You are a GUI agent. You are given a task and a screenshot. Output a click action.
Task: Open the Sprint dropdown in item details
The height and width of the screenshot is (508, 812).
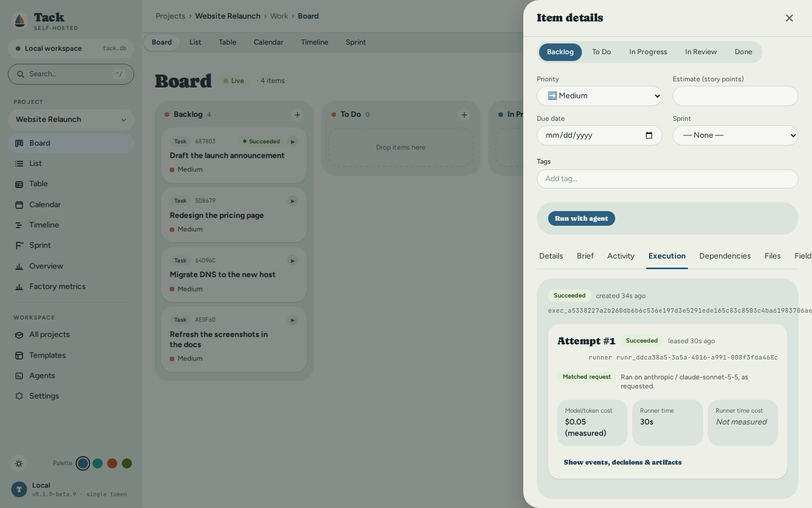735,135
